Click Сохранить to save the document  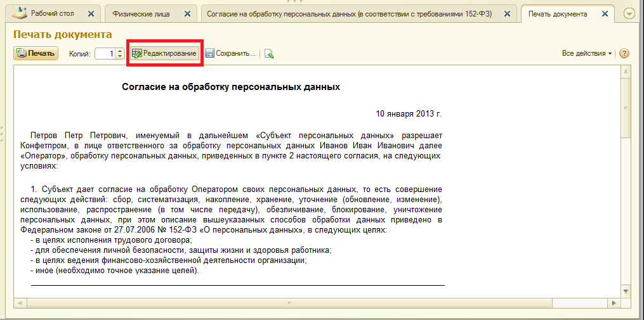coord(230,54)
